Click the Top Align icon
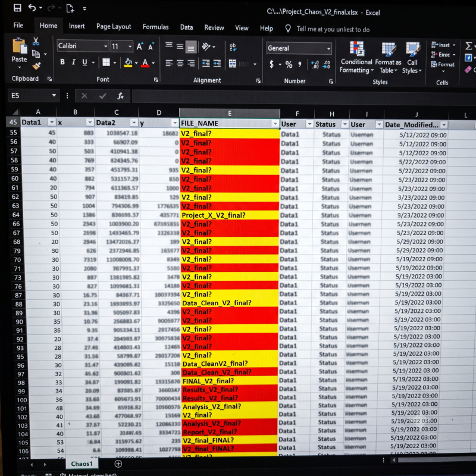 [169, 46]
